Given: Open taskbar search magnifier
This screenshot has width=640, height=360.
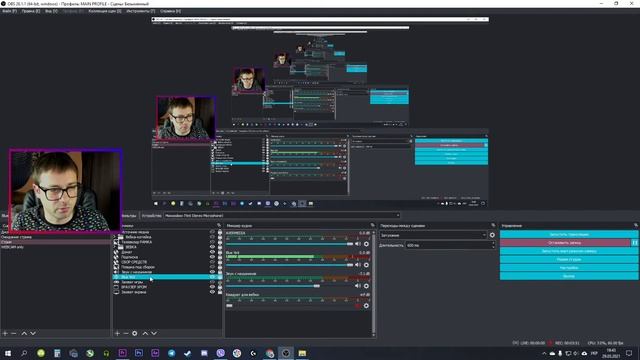Looking at the screenshot, I should coord(24,353).
